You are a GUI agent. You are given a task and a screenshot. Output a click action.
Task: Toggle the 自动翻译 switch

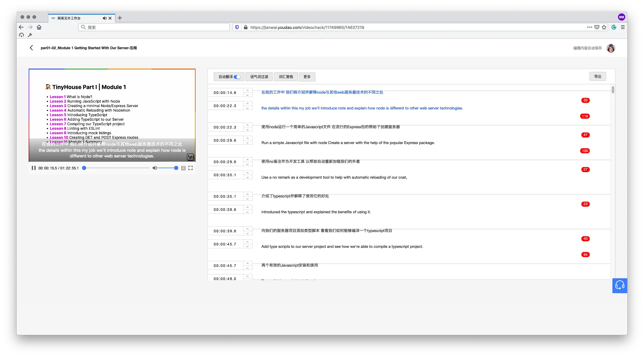pyautogui.click(x=237, y=77)
